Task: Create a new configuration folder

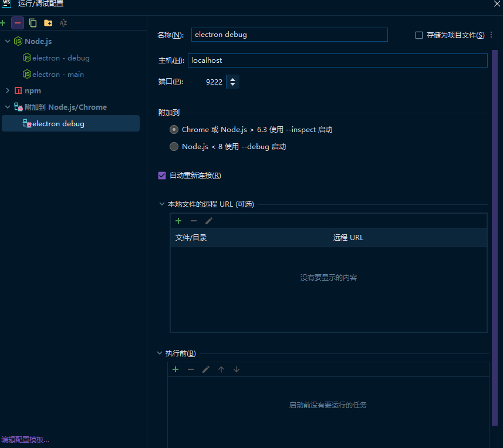Action: (x=48, y=23)
